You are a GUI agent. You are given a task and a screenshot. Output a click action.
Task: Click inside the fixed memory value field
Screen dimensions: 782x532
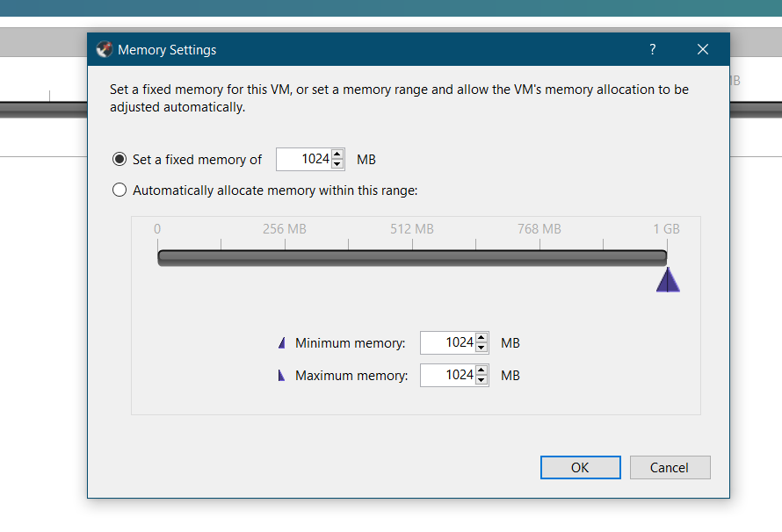[303, 159]
